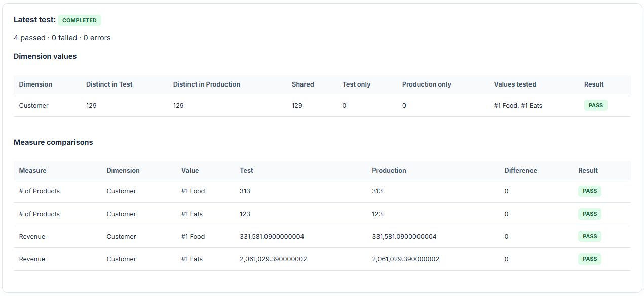Click the Test value 331,581.0900000004
Image resolution: width=644 pixels, height=296 pixels.
(272, 237)
